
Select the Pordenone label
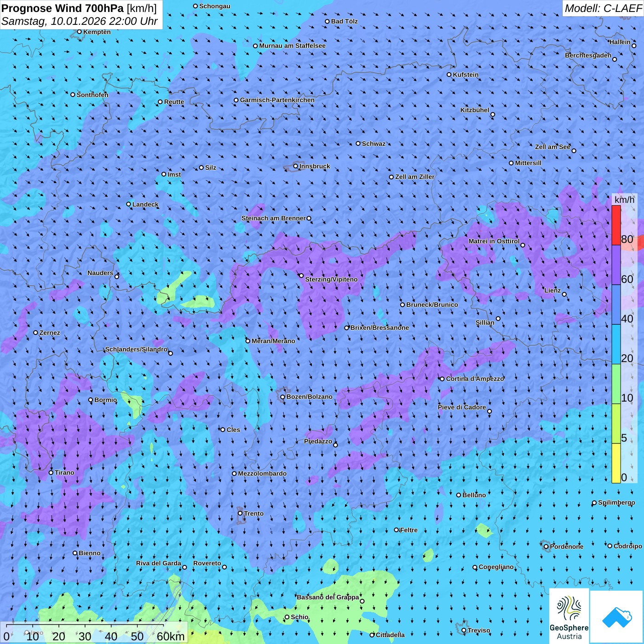coord(567,546)
